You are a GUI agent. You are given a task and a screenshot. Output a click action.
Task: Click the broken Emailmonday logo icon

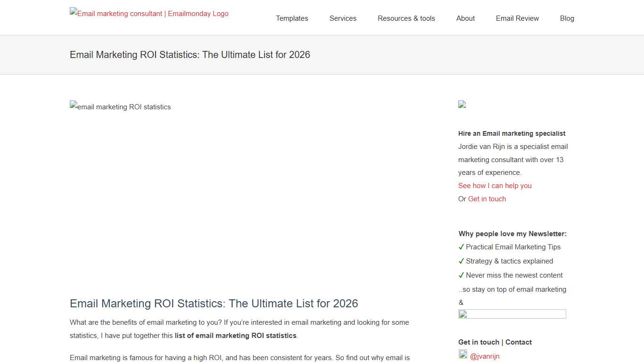[74, 10]
